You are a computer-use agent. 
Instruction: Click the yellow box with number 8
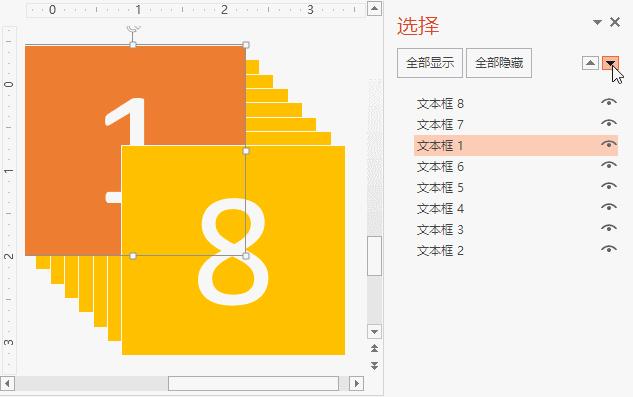click(x=233, y=250)
